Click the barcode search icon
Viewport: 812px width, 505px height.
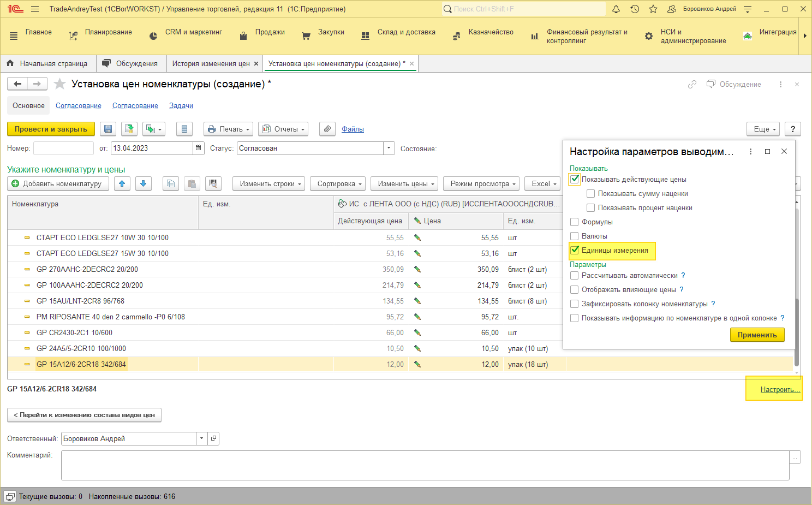click(213, 183)
